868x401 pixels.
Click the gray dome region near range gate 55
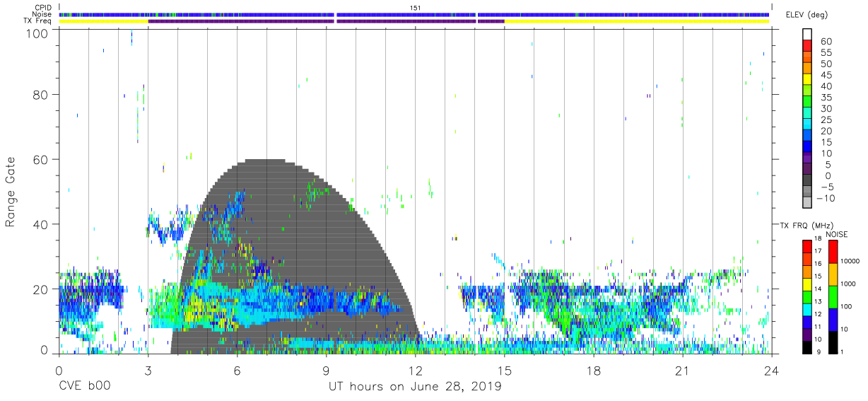click(266, 177)
